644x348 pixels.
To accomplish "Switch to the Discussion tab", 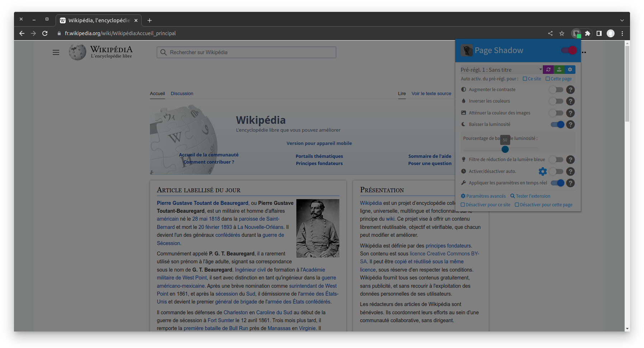I will point(182,94).
